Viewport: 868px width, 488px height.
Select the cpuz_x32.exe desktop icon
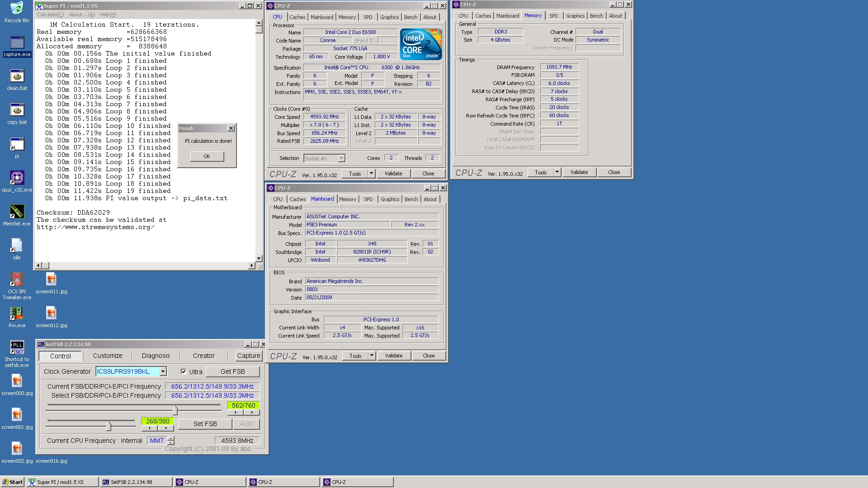tap(17, 182)
